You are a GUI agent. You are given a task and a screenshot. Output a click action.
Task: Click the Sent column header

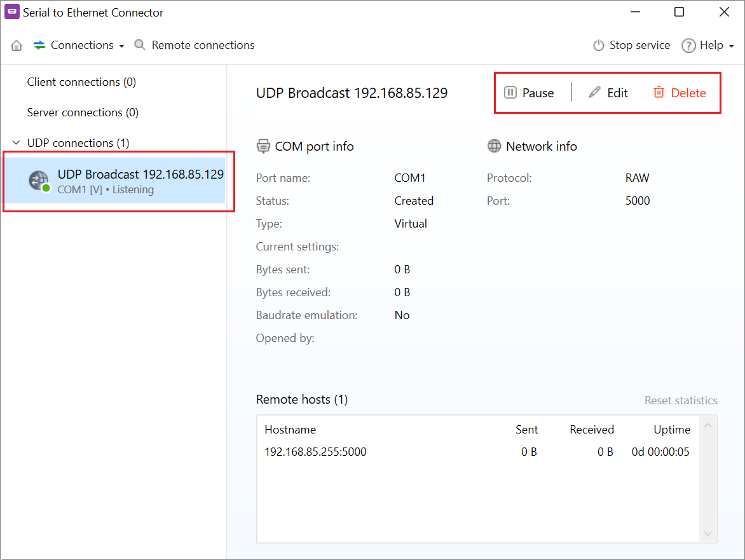[x=526, y=430]
